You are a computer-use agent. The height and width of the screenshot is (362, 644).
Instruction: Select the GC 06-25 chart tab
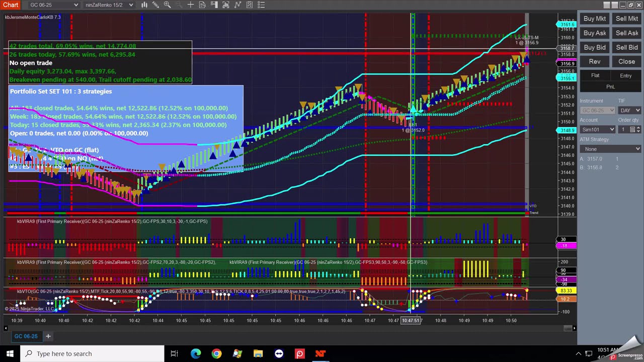26,336
